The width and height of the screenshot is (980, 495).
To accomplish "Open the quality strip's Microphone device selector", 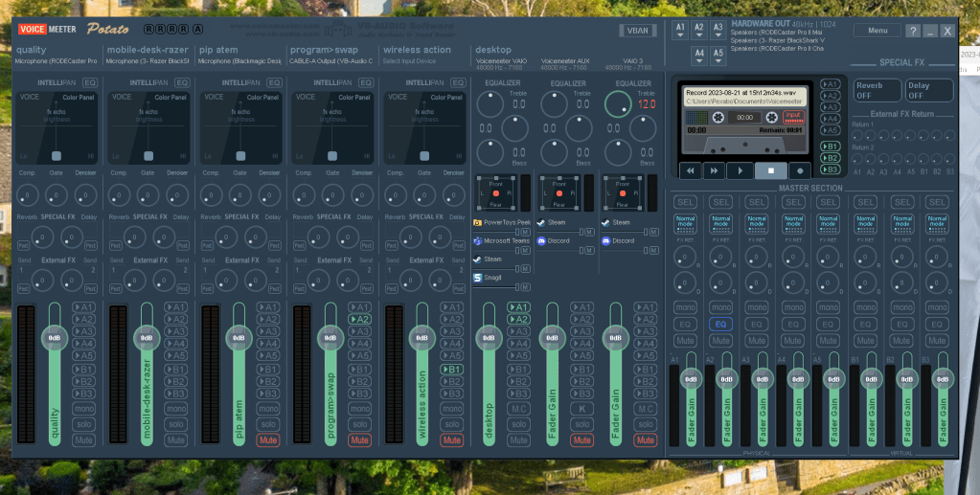I will (x=57, y=61).
